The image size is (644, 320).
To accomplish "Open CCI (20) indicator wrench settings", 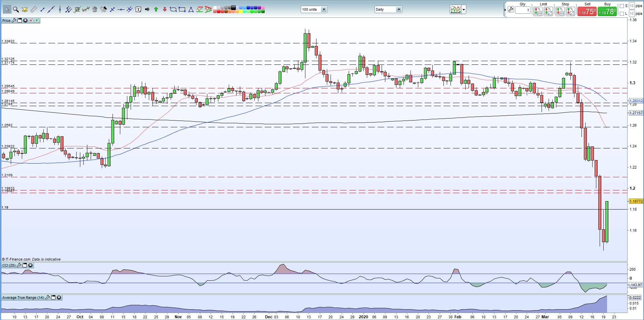I will point(19,265).
